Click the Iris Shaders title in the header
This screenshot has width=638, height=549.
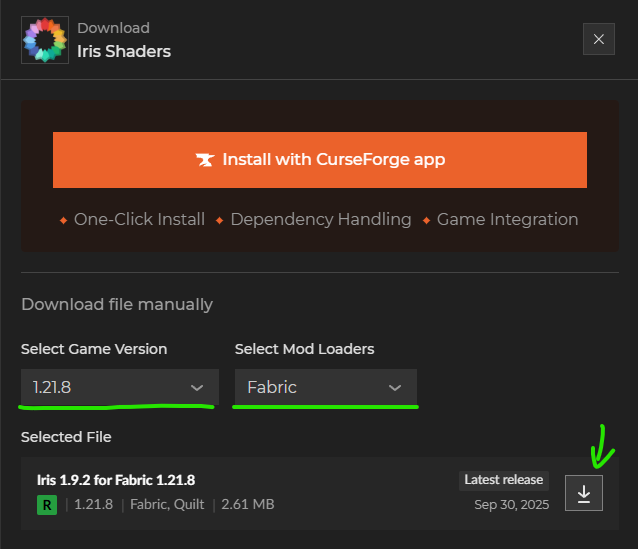pyautogui.click(x=124, y=51)
